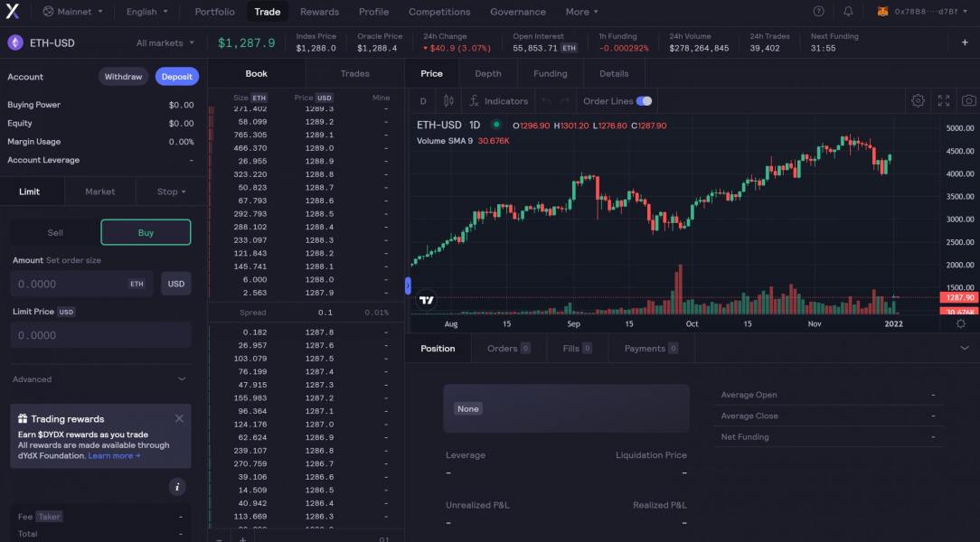Open the Fills tab
Screen dimensions: 980x542
coord(577,349)
